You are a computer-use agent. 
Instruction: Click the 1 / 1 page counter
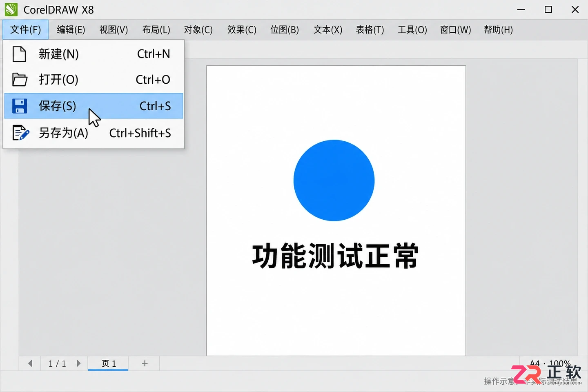pyautogui.click(x=57, y=363)
